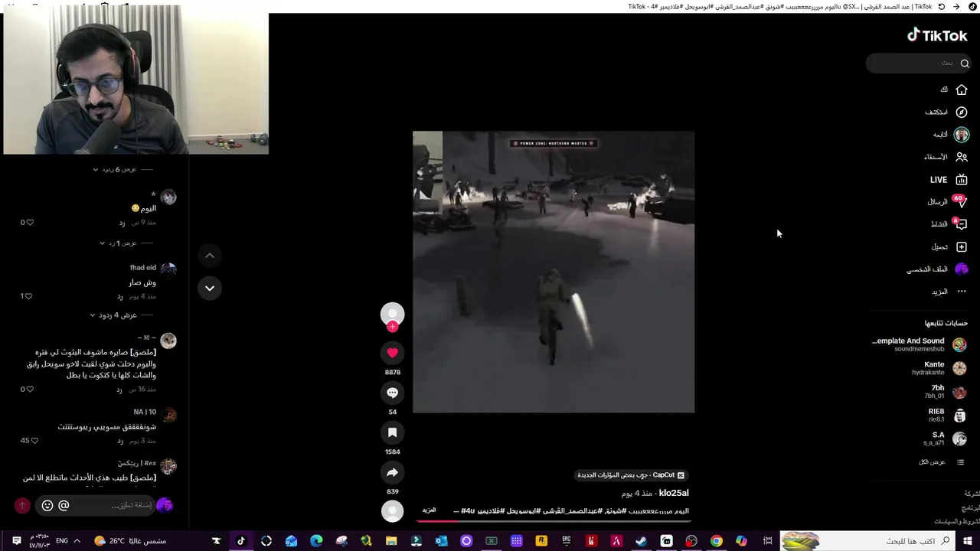Open the klo25al creator name
Image resolution: width=980 pixels, height=551 pixels.
674,493
